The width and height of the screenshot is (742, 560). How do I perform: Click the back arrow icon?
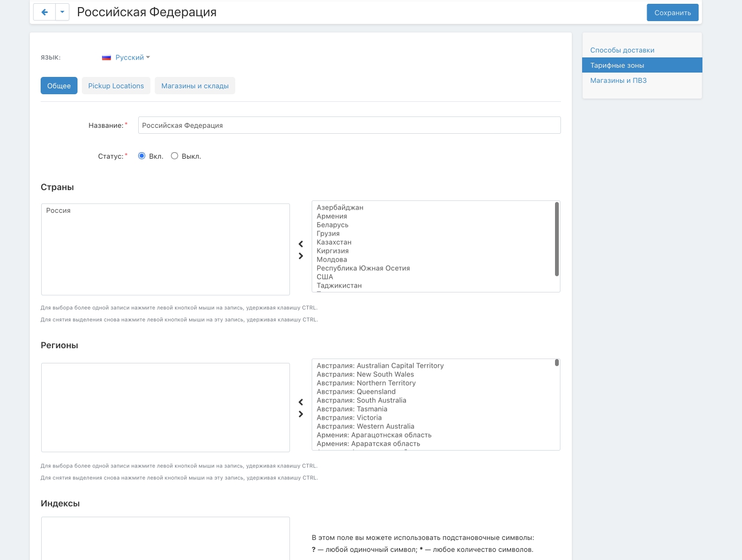(x=44, y=12)
